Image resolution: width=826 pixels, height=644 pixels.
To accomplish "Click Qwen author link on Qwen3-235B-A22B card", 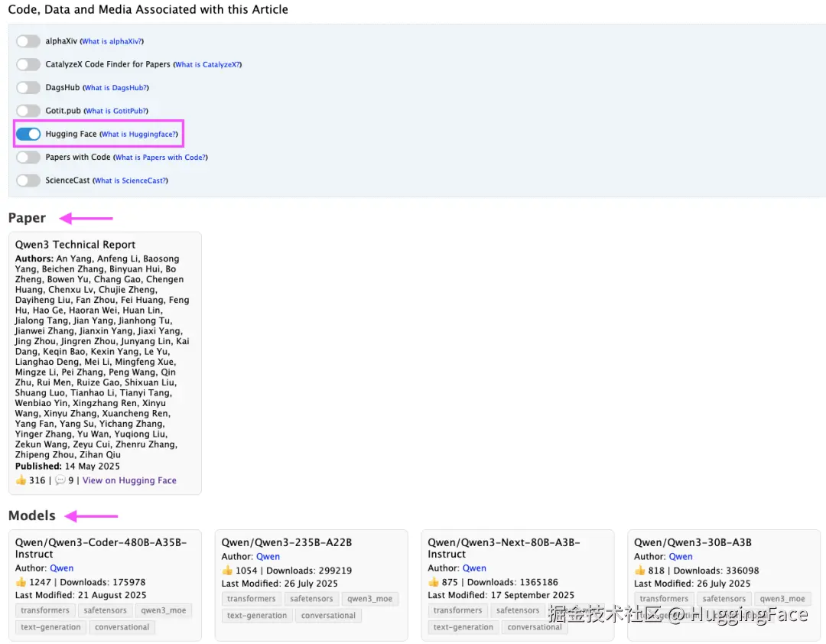I will coord(268,557).
